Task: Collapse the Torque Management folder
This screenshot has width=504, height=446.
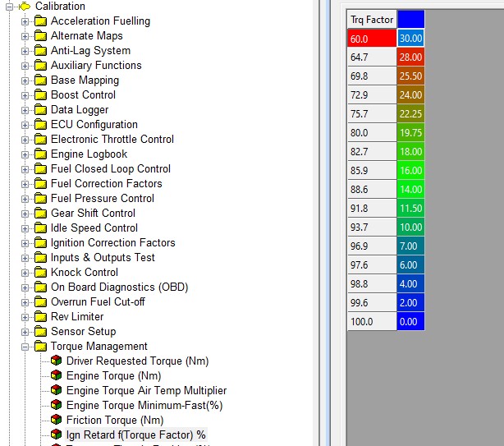Action: click(25, 347)
